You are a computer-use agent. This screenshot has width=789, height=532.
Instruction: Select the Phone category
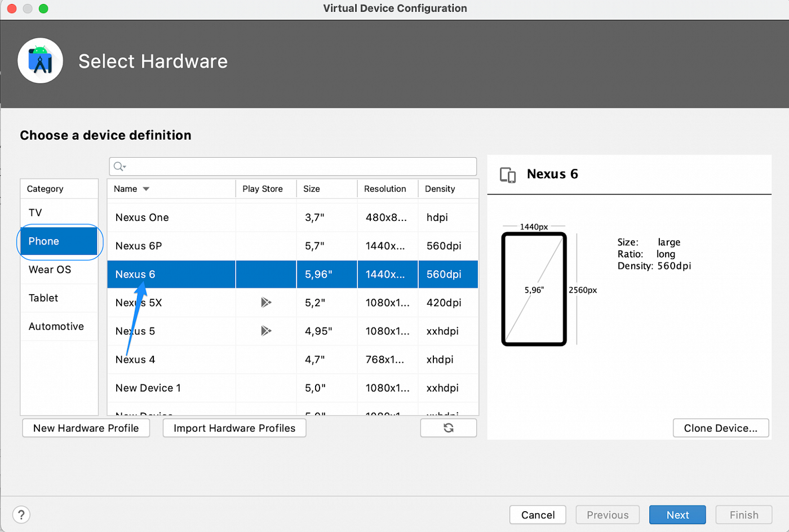[59, 241]
